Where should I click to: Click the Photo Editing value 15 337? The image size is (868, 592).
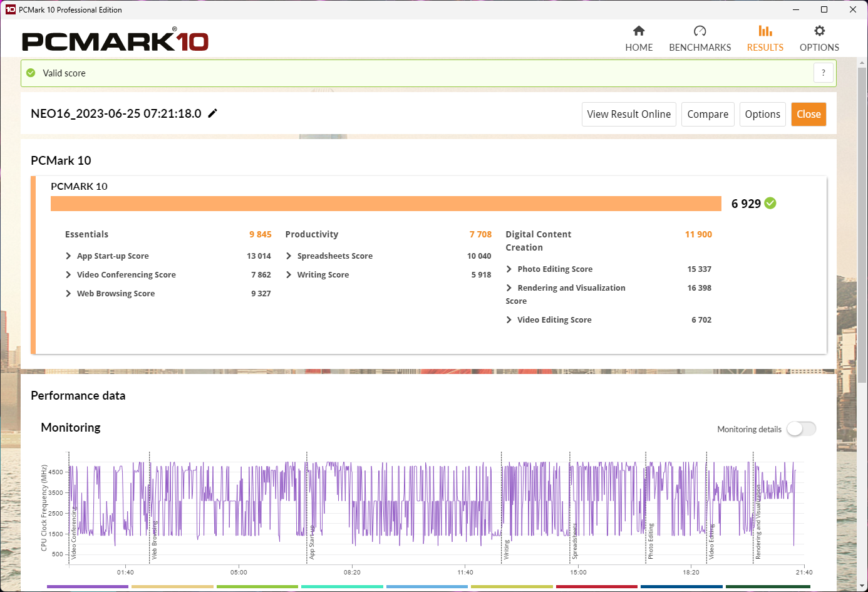coord(699,269)
